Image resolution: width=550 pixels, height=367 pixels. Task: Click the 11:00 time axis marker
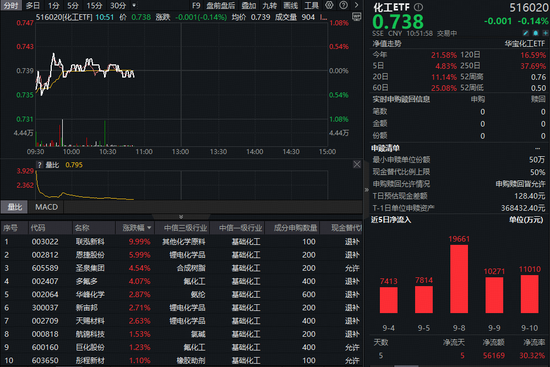tap(144, 152)
